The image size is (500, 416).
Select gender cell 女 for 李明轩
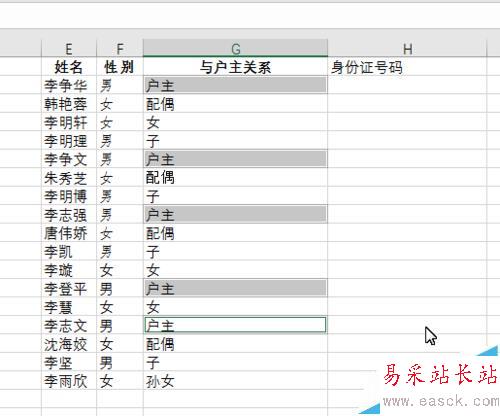click(x=120, y=122)
